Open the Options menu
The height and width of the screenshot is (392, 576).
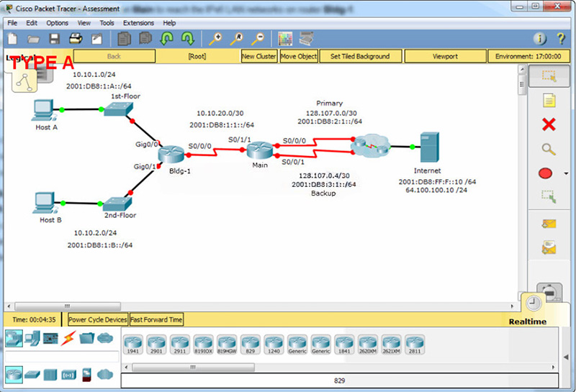[58, 23]
